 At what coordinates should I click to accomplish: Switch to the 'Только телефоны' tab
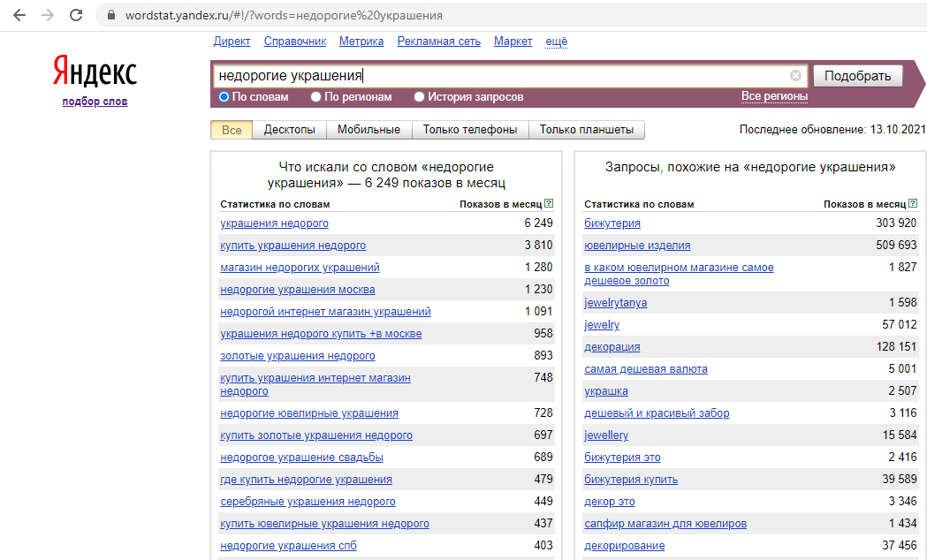click(470, 130)
